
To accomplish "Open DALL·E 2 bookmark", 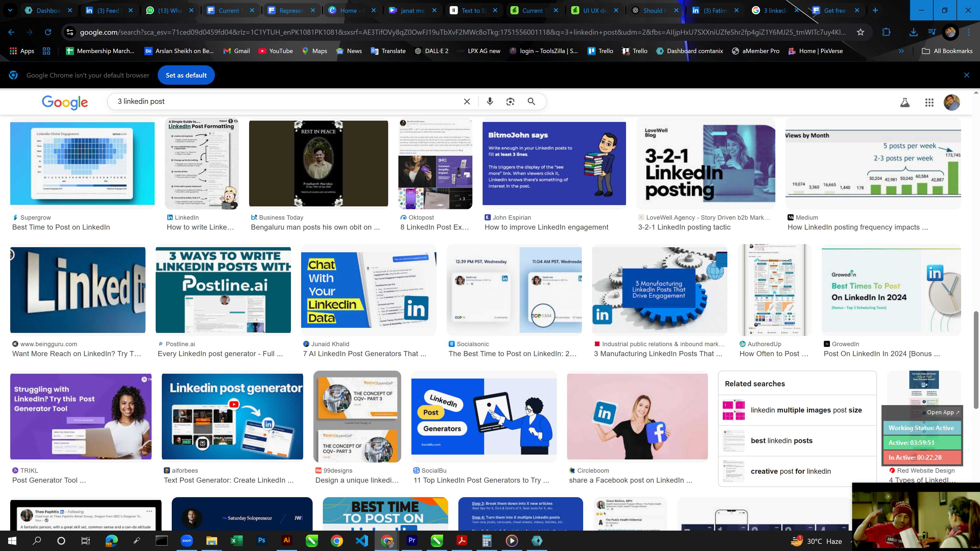I will pyautogui.click(x=431, y=51).
